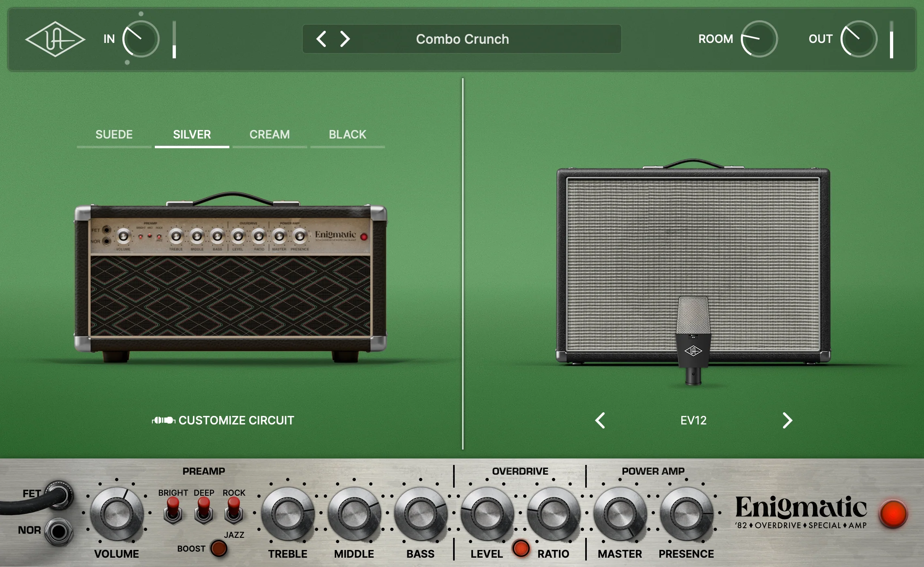Toggle the DEEP switch
This screenshot has width=924, height=567.
click(203, 510)
